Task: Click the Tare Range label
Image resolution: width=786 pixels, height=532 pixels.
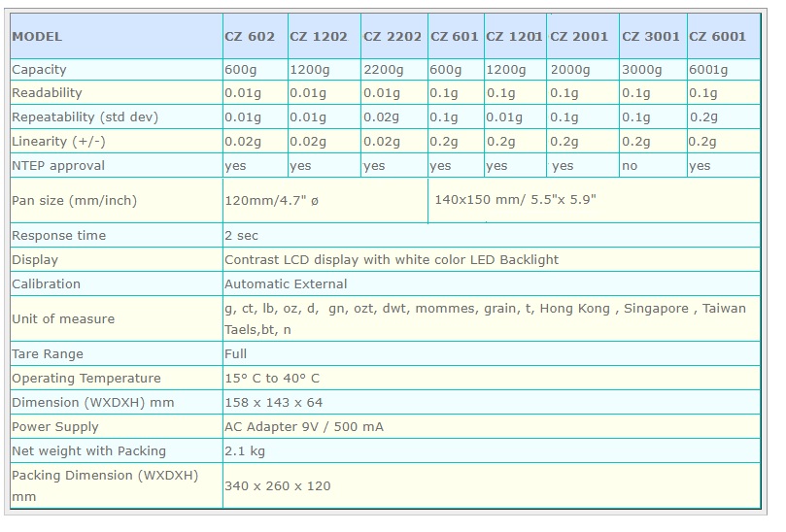Action: (x=48, y=354)
